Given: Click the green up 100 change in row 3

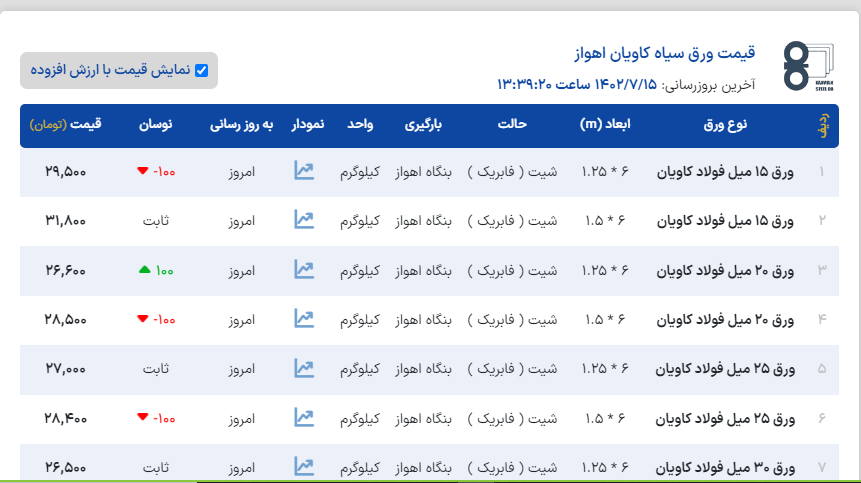Looking at the screenshot, I should 155,270.
